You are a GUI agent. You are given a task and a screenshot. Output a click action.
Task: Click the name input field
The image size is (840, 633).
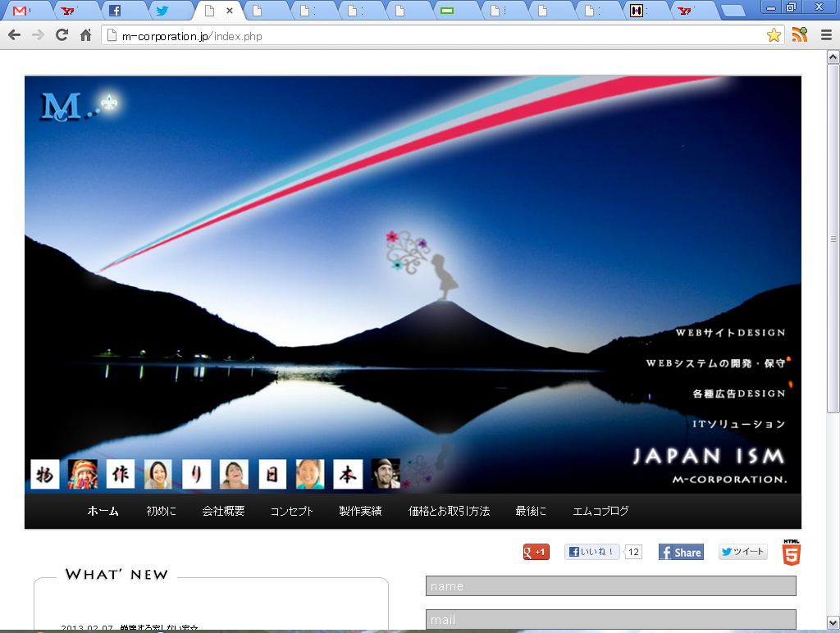pyautogui.click(x=610, y=586)
